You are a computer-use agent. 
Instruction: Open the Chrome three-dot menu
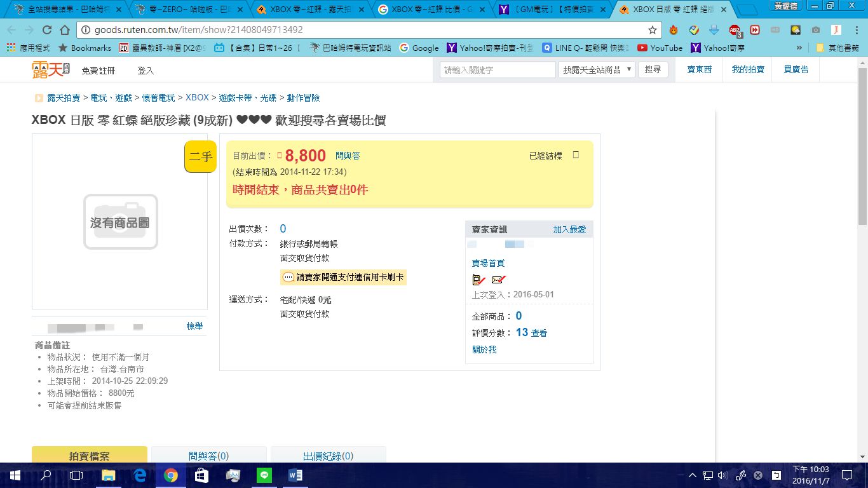coord(855,30)
